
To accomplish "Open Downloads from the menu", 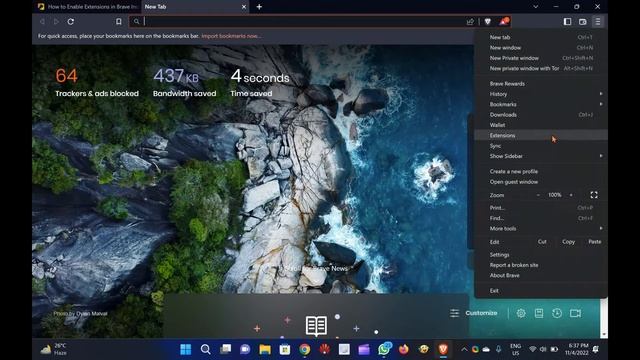I will click(x=541, y=115).
